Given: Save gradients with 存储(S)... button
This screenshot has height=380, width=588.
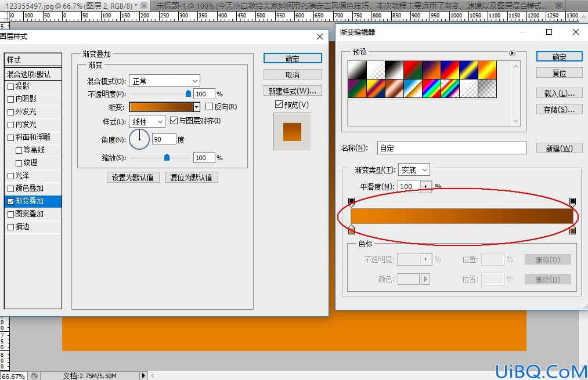Looking at the screenshot, I should click(559, 110).
